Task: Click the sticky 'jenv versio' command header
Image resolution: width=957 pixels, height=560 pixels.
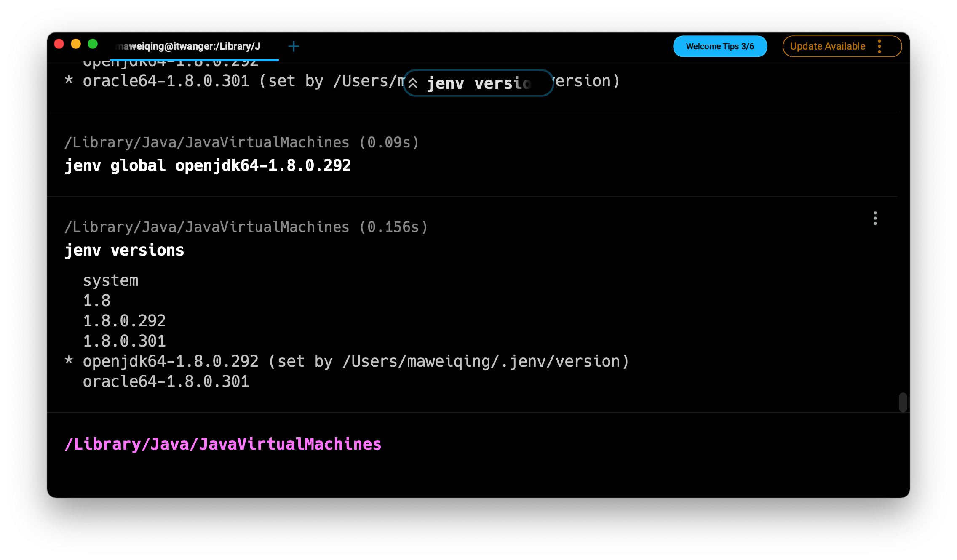Action: pos(479,83)
